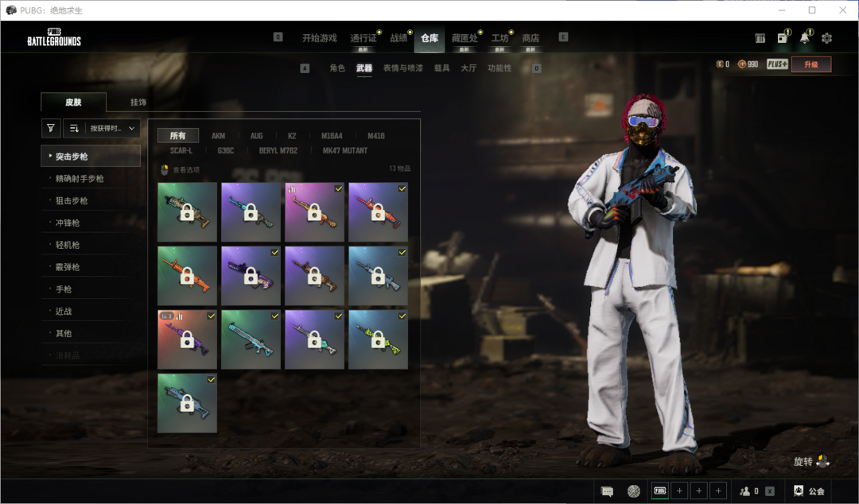Select the orange rifle skin thumbnail
This screenshot has height=504, width=859.
click(187, 276)
